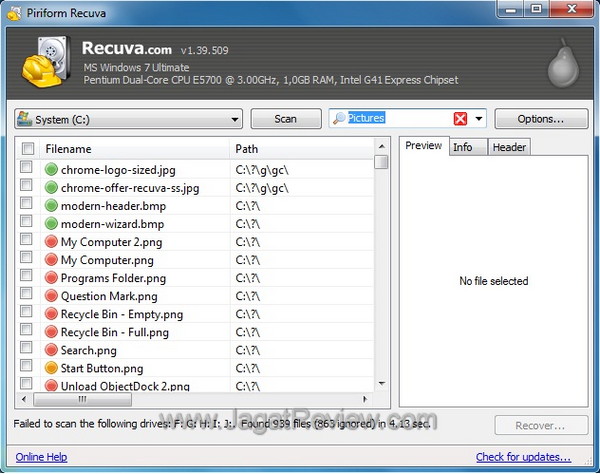Click orange status dot of Start Button.png
Image resolution: width=600 pixels, height=474 pixels.
point(51,368)
